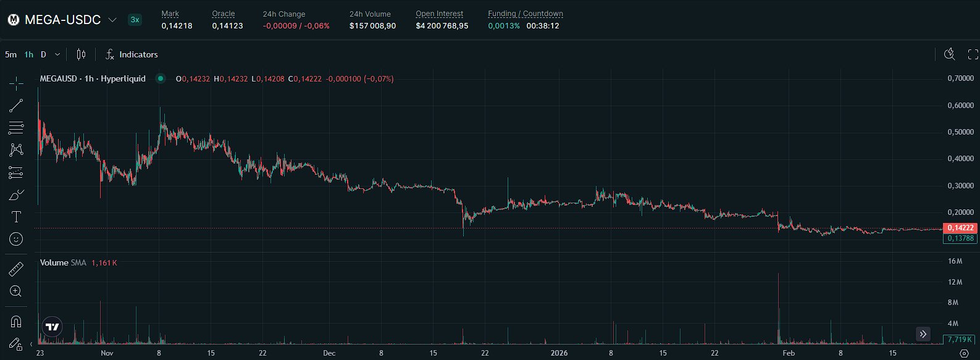980x360 pixels.
Task: Click the 16 M volume axis label
Action: coord(955,261)
